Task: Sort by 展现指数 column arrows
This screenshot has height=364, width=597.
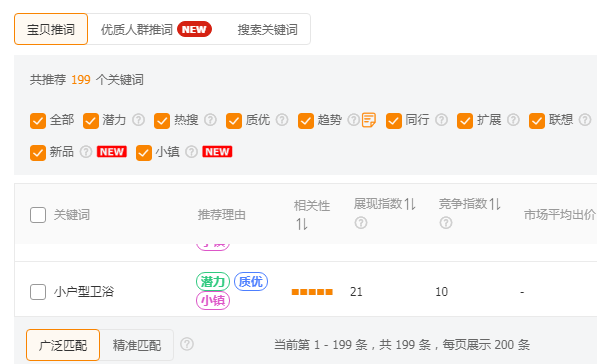Action: (410, 204)
